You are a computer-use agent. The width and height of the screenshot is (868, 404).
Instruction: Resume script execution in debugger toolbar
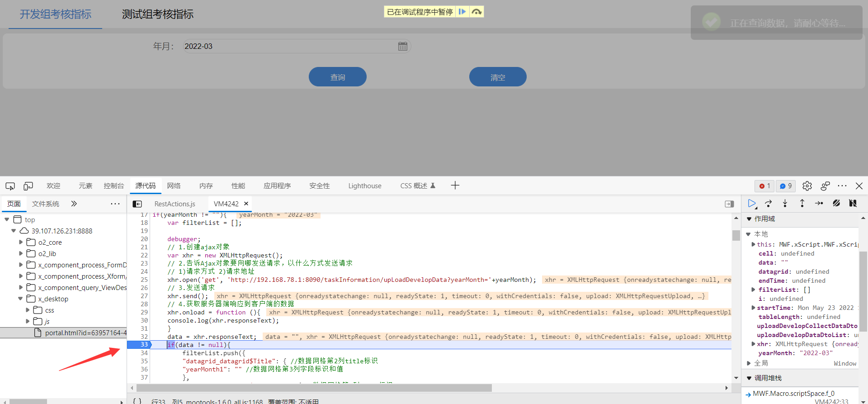(x=751, y=204)
